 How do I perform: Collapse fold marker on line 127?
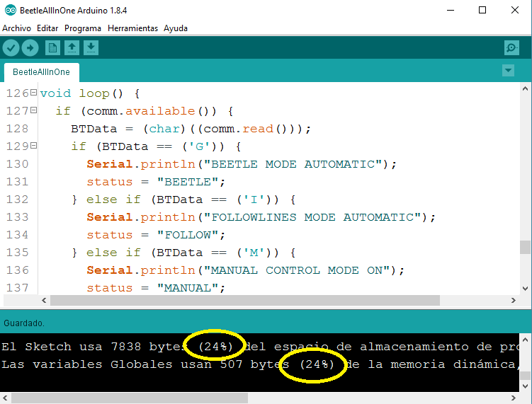(33, 110)
